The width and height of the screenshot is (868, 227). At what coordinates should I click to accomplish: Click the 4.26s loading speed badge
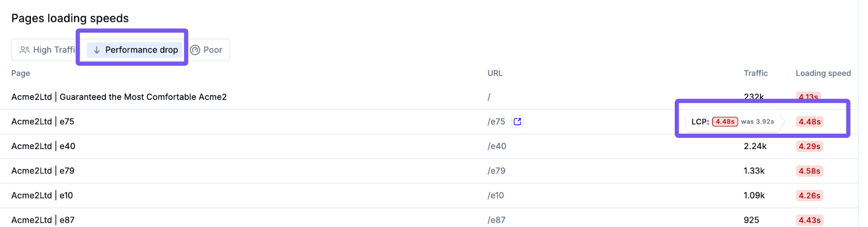coord(809,196)
